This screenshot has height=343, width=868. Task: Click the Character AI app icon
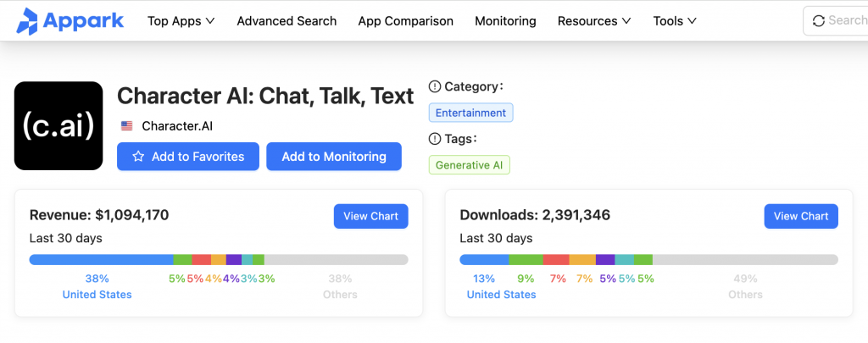58,125
